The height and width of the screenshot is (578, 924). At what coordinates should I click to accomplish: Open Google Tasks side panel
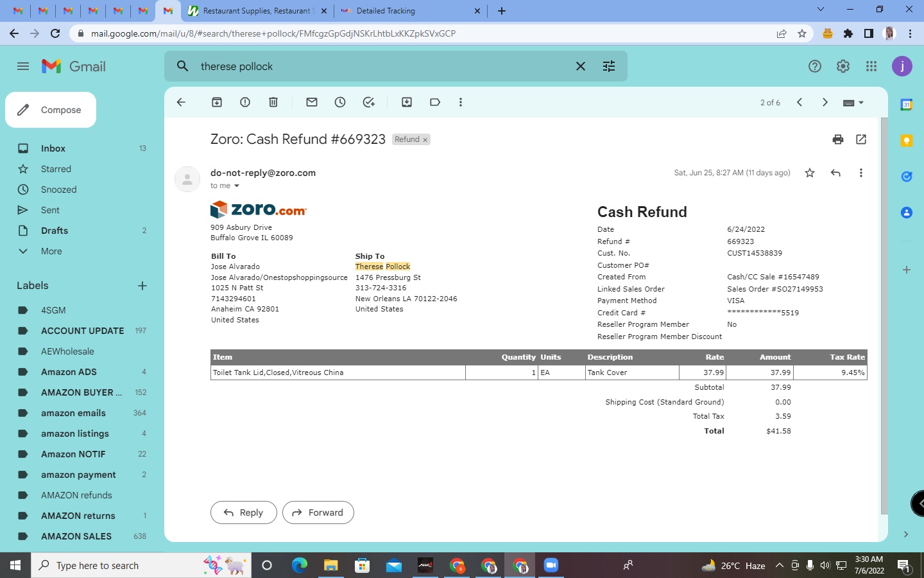pyautogui.click(x=907, y=177)
